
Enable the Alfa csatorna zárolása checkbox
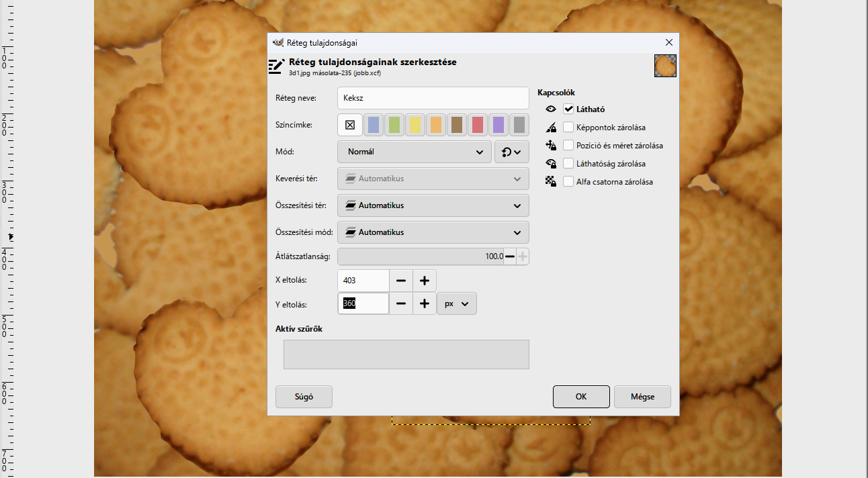(x=568, y=181)
